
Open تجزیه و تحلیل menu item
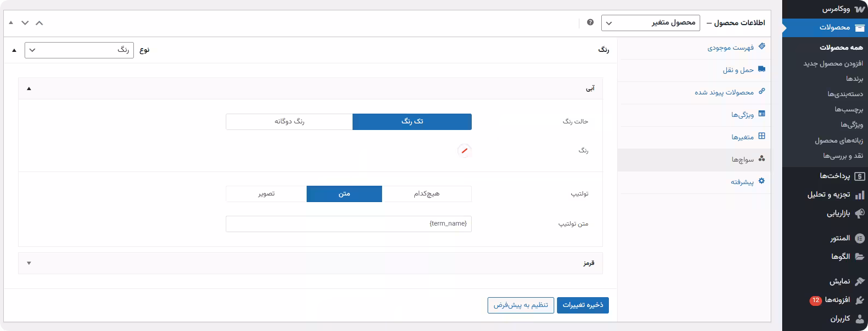click(825, 194)
